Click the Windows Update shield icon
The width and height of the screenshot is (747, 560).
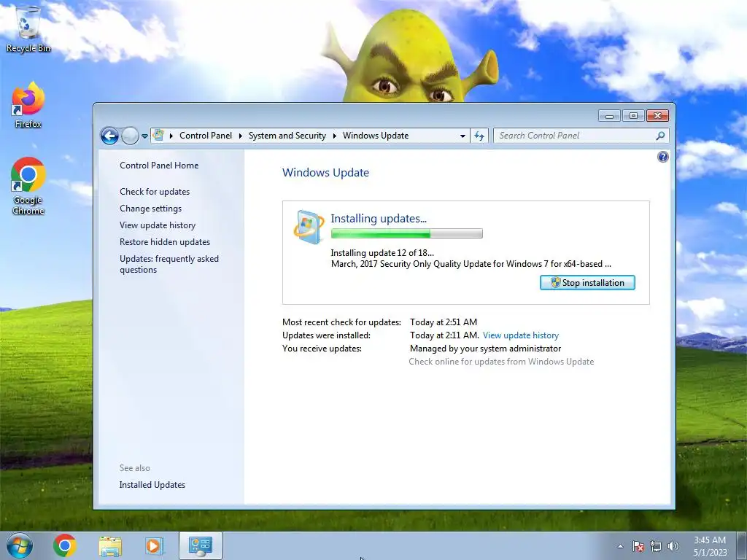tap(309, 227)
